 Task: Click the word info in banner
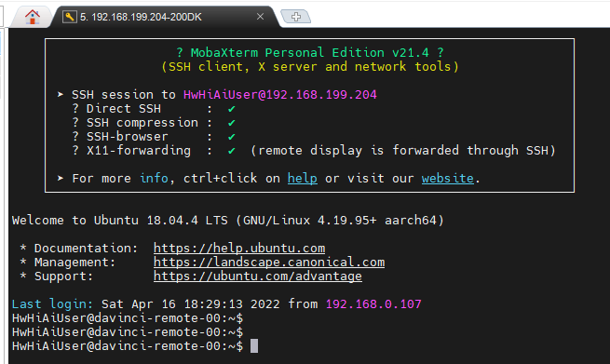click(x=154, y=179)
